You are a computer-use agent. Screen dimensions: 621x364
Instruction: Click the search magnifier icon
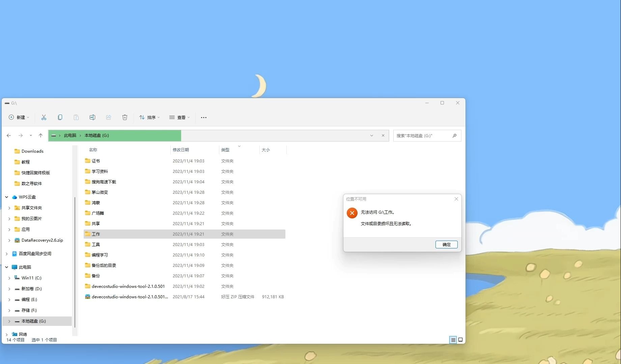pos(454,135)
